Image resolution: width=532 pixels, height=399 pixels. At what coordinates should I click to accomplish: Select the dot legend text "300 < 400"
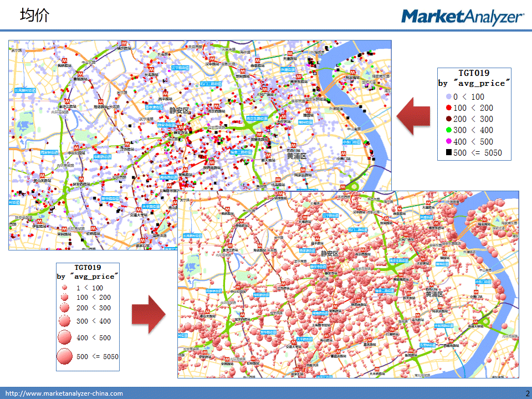pyautogui.click(x=473, y=130)
